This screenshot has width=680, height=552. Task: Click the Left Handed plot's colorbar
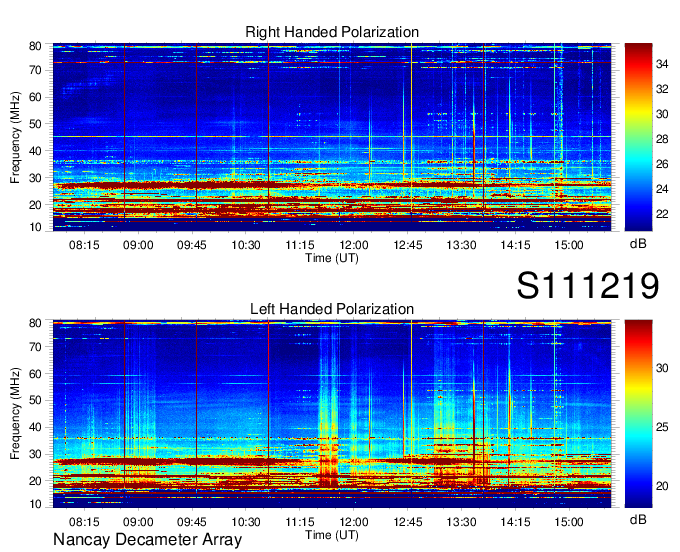click(638, 414)
